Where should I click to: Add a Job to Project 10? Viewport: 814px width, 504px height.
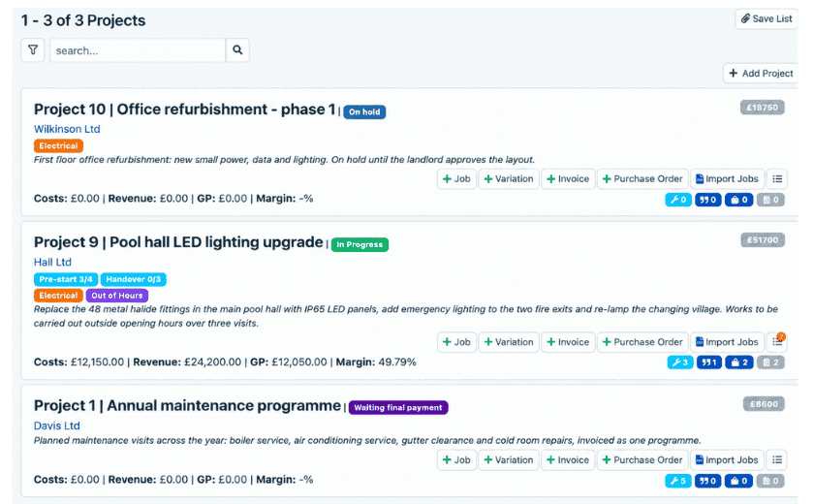coord(456,179)
